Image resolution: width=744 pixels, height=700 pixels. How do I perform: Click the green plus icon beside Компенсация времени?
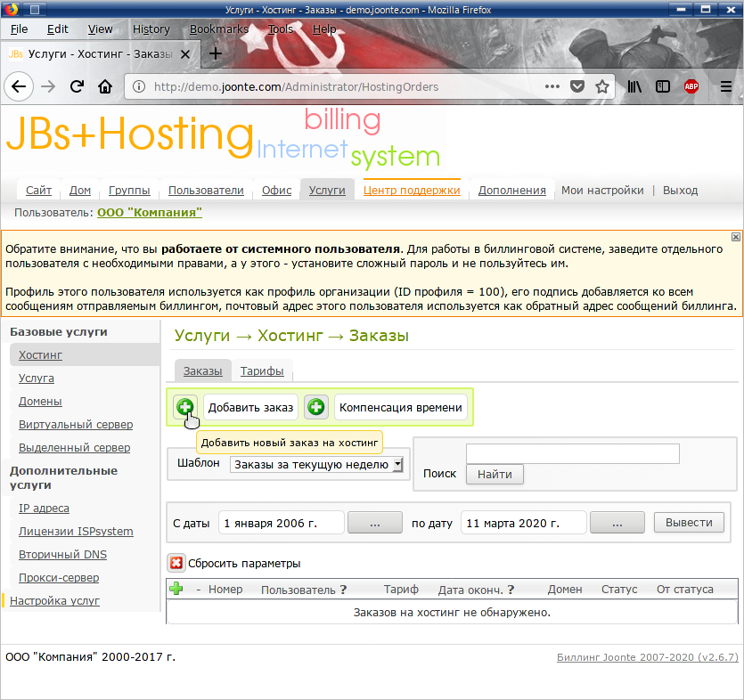[316, 407]
